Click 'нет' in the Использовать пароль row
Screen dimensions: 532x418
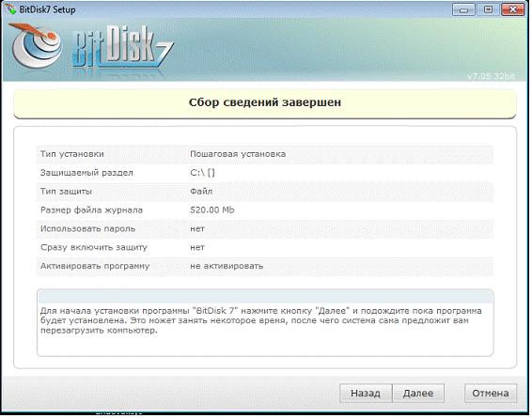coord(197,229)
